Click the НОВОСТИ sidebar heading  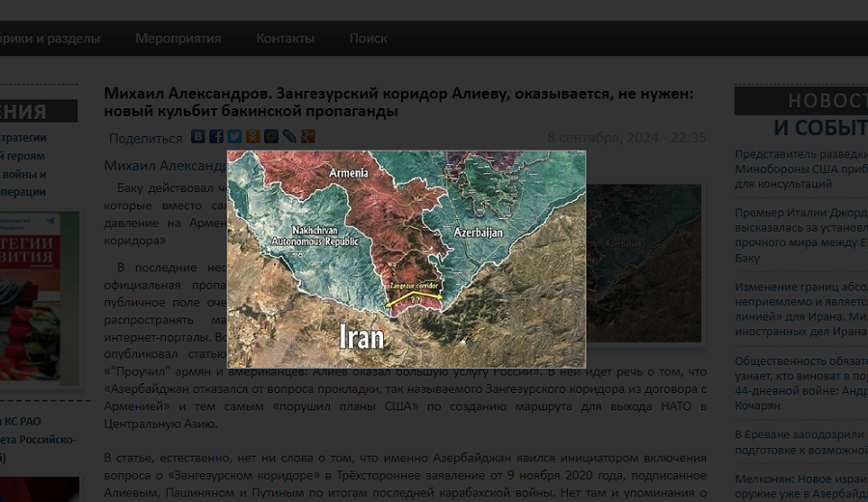tap(801, 100)
